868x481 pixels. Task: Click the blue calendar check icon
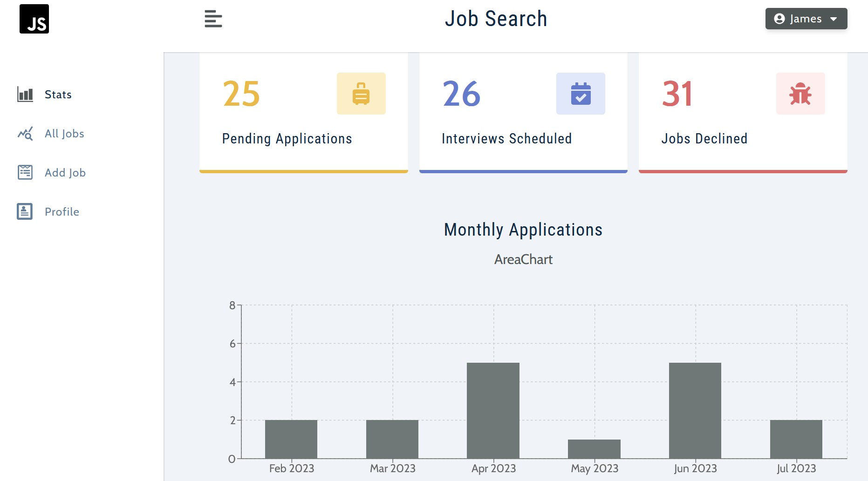[x=581, y=94]
